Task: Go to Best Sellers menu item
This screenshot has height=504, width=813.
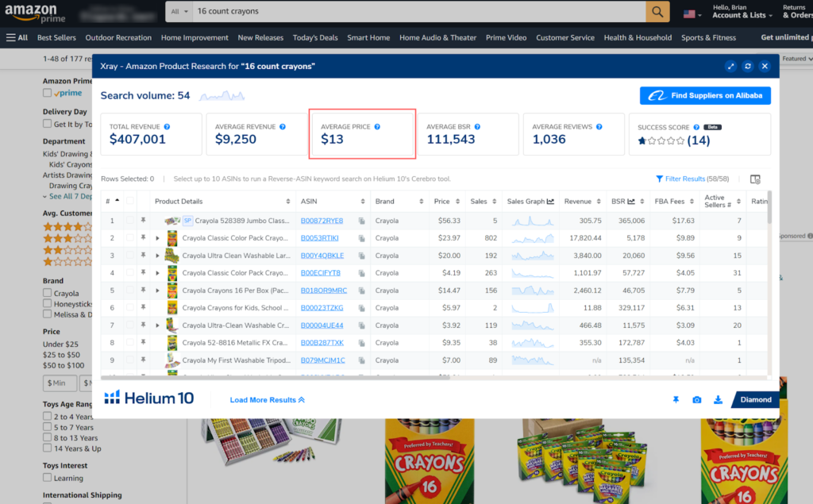Action: click(x=56, y=37)
